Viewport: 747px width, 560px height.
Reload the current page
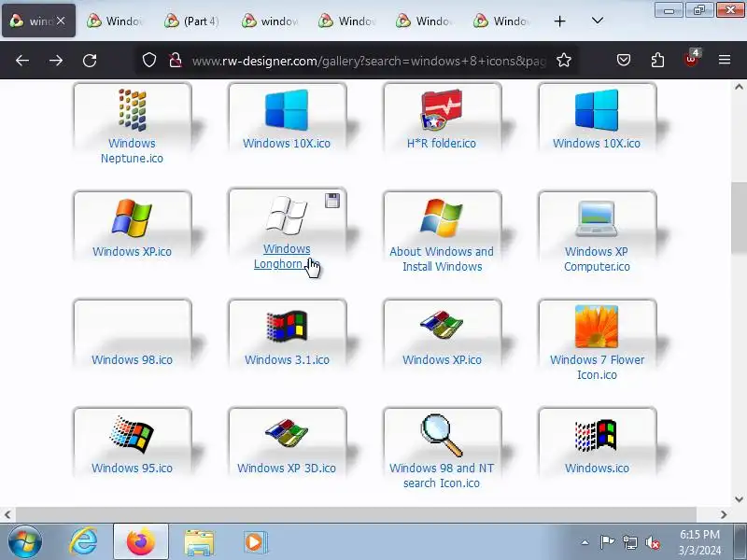coord(90,61)
